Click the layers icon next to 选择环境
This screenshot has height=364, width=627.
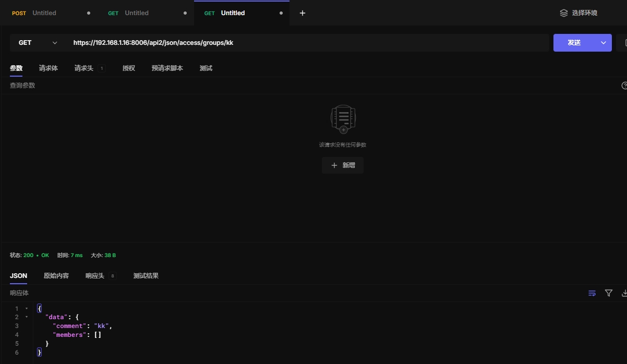(x=563, y=13)
